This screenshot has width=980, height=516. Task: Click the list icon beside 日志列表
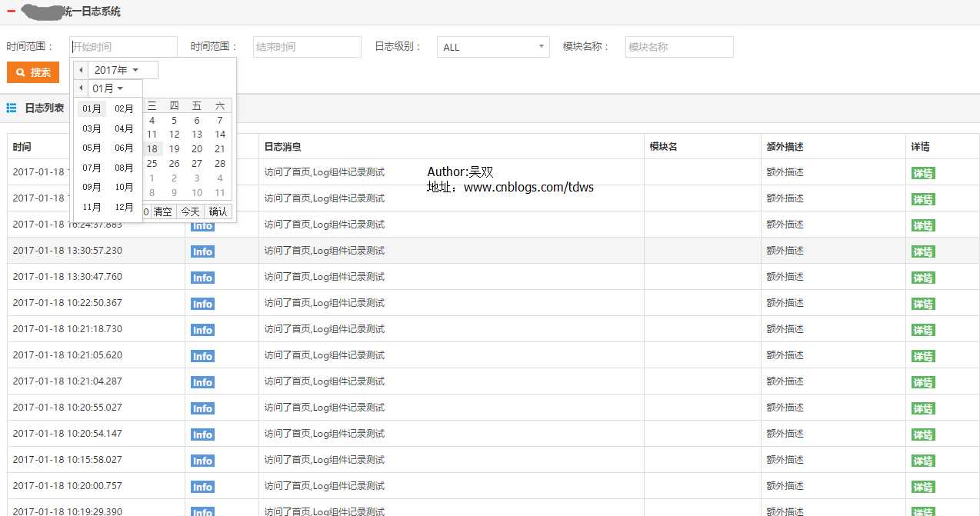tap(12, 108)
